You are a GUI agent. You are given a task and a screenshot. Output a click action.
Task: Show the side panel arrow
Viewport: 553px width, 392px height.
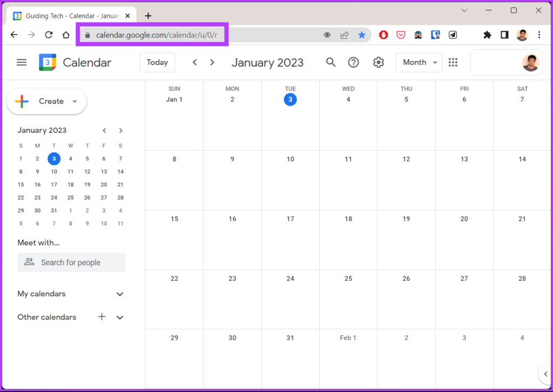[x=545, y=374]
